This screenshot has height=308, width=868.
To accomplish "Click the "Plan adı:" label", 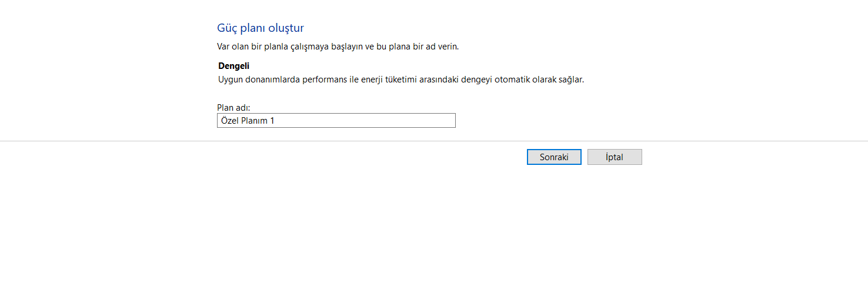I will tap(233, 108).
